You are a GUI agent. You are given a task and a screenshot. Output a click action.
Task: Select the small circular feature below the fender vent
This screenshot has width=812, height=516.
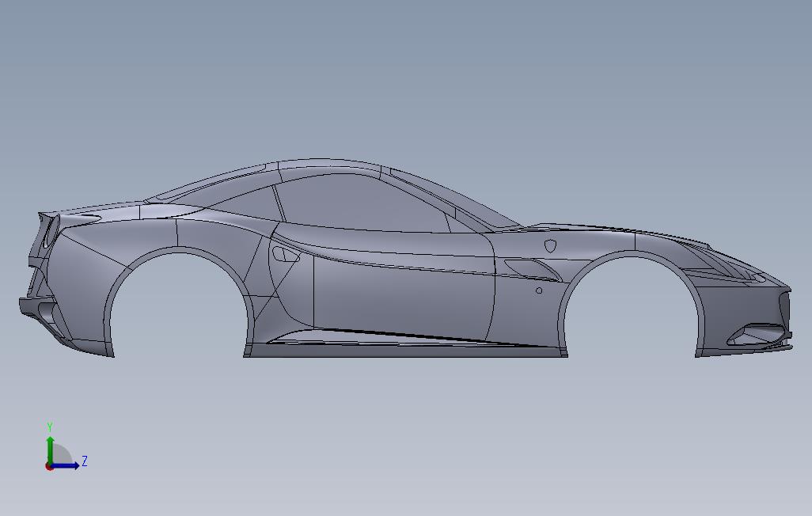click(539, 290)
